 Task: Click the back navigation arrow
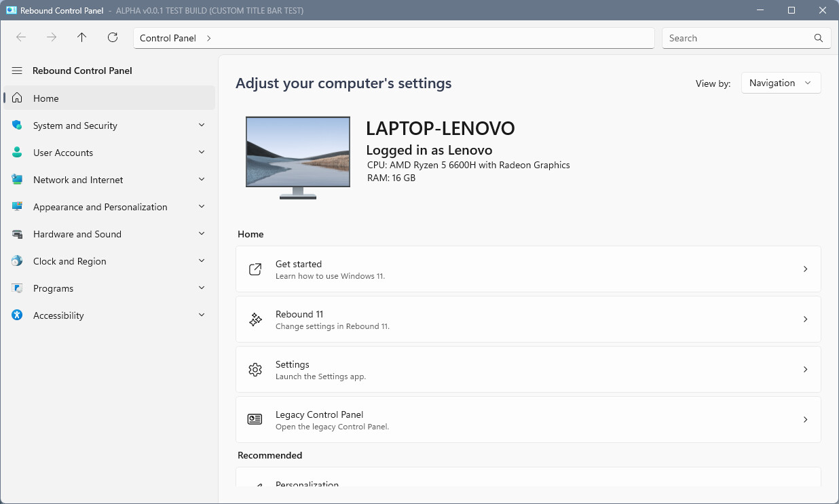click(21, 38)
